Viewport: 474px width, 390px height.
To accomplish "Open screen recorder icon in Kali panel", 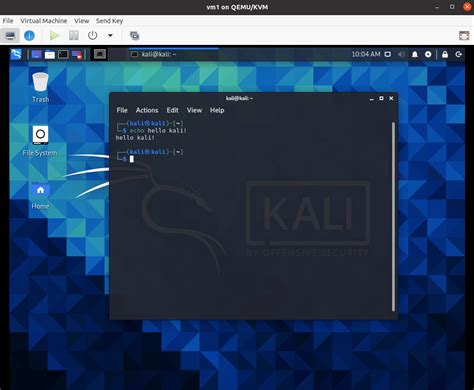I will (77, 54).
